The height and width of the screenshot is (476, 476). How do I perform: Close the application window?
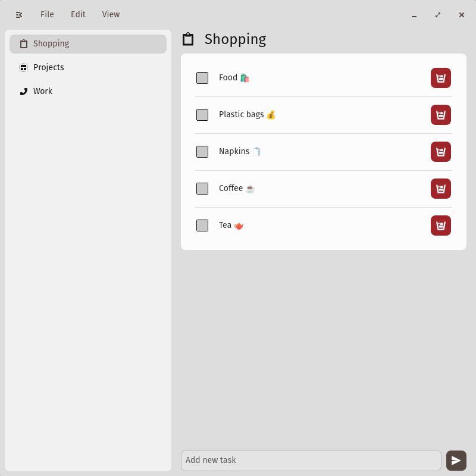(x=462, y=15)
